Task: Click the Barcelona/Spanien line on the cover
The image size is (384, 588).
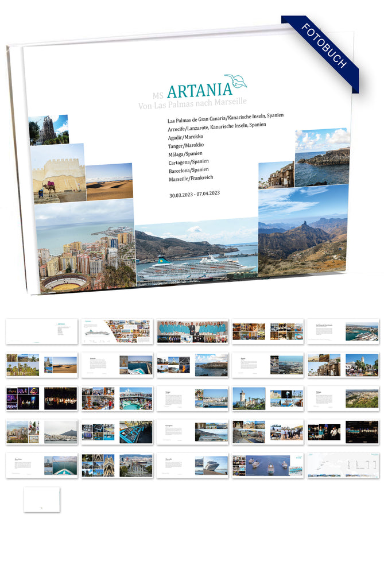Action: [188, 171]
